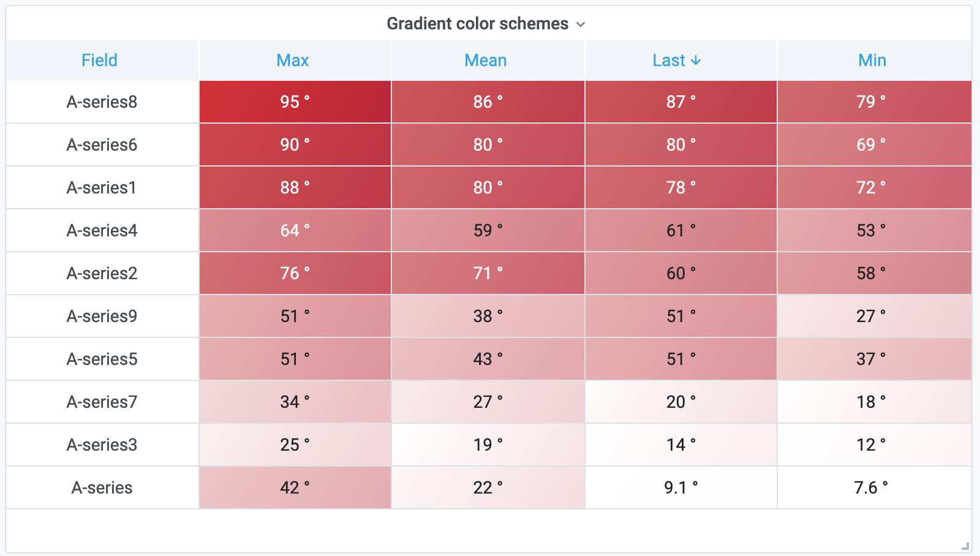980x556 pixels.
Task: Click the A-series6 row label
Action: (x=102, y=145)
